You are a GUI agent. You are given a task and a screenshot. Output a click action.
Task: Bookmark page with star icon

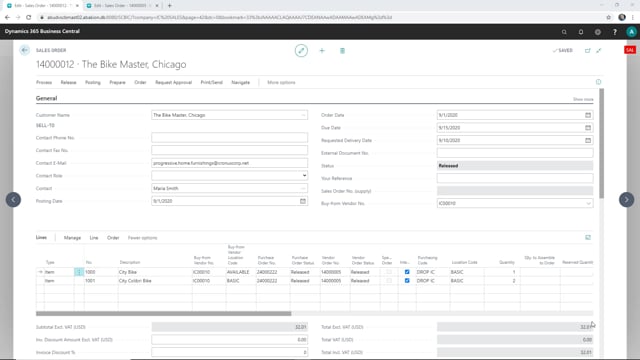click(609, 17)
